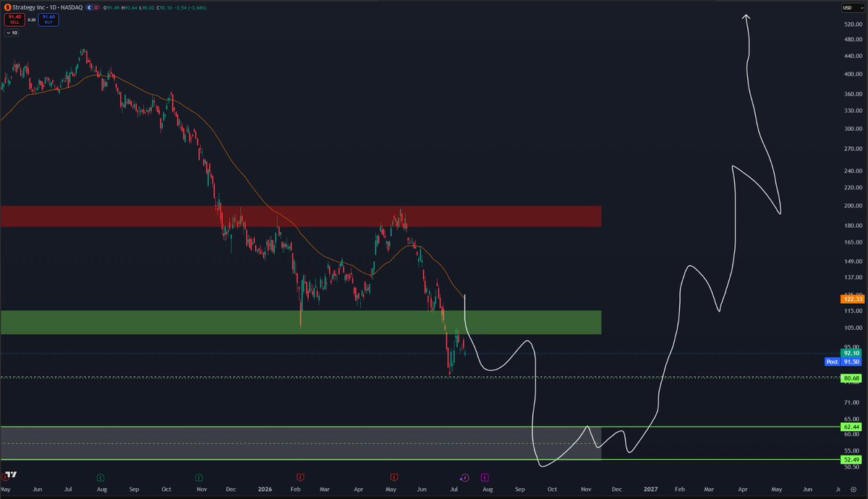
Task: Click the 200.00 price axis value
Action: point(852,205)
